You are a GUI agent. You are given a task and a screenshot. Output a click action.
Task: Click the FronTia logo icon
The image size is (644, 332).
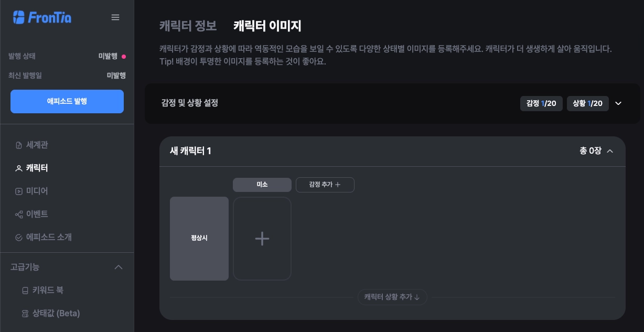(19, 18)
